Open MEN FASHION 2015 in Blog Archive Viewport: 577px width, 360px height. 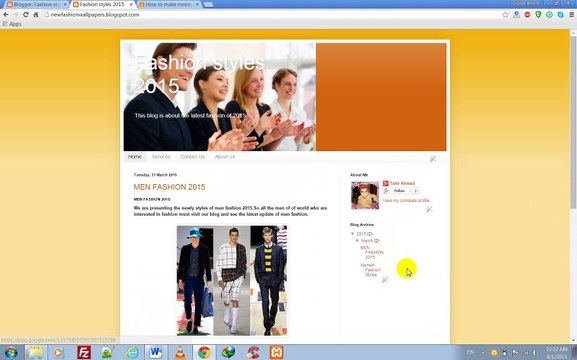point(372,252)
